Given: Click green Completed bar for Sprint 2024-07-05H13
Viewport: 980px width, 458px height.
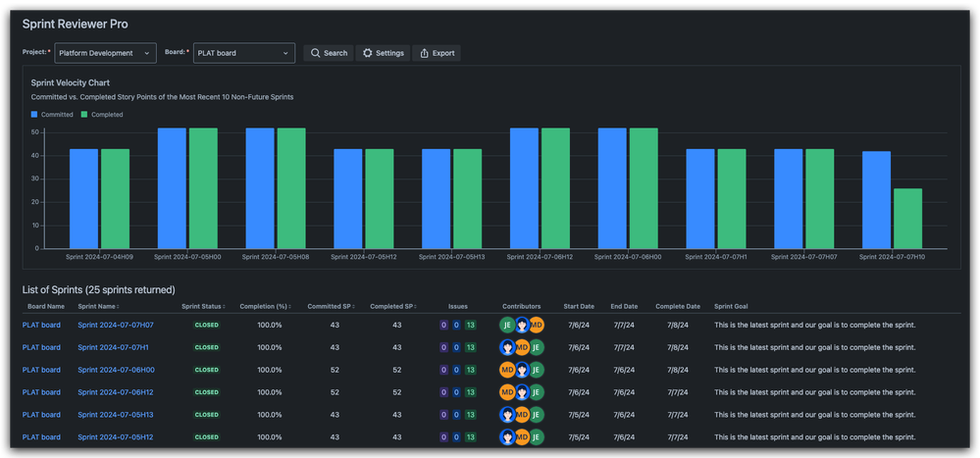Looking at the screenshot, I should point(468,199).
